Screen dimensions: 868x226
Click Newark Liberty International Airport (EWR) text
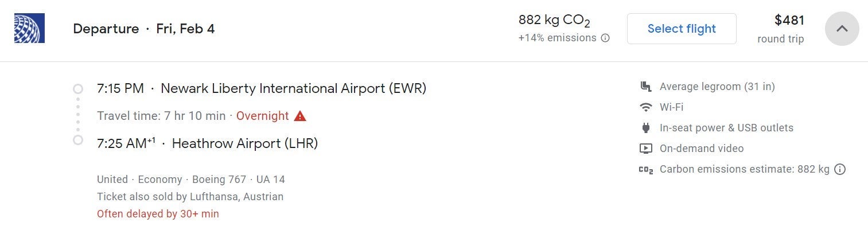pos(293,88)
